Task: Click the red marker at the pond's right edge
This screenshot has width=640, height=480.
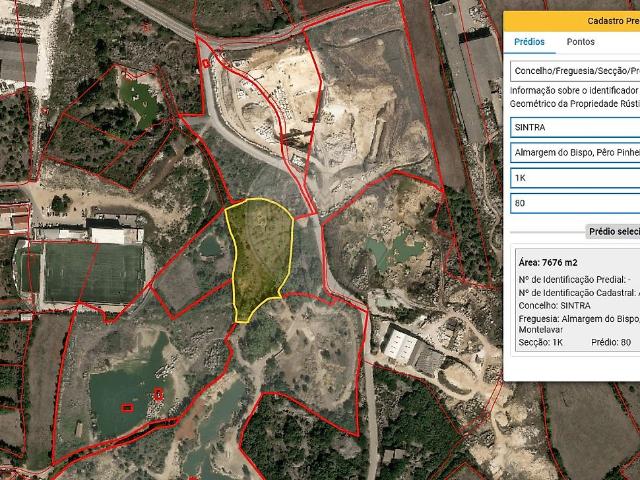Action: 159,396
